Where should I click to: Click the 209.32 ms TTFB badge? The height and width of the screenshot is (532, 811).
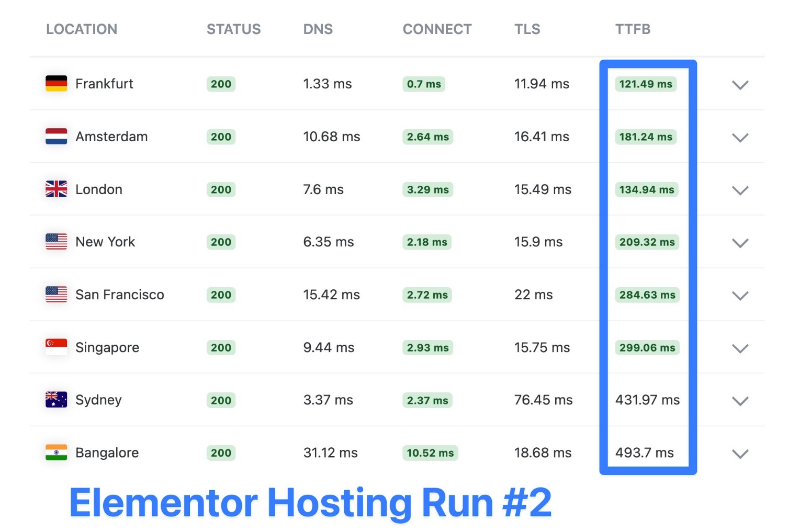coord(647,242)
